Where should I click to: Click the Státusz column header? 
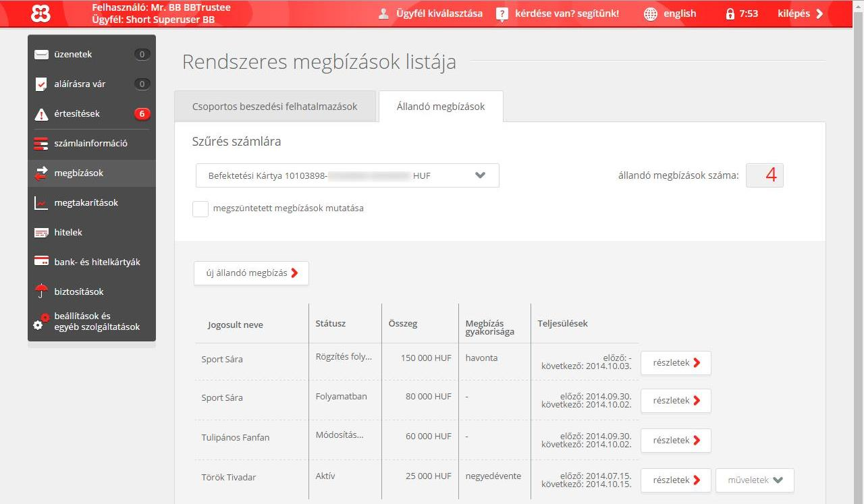click(x=331, y=324)
